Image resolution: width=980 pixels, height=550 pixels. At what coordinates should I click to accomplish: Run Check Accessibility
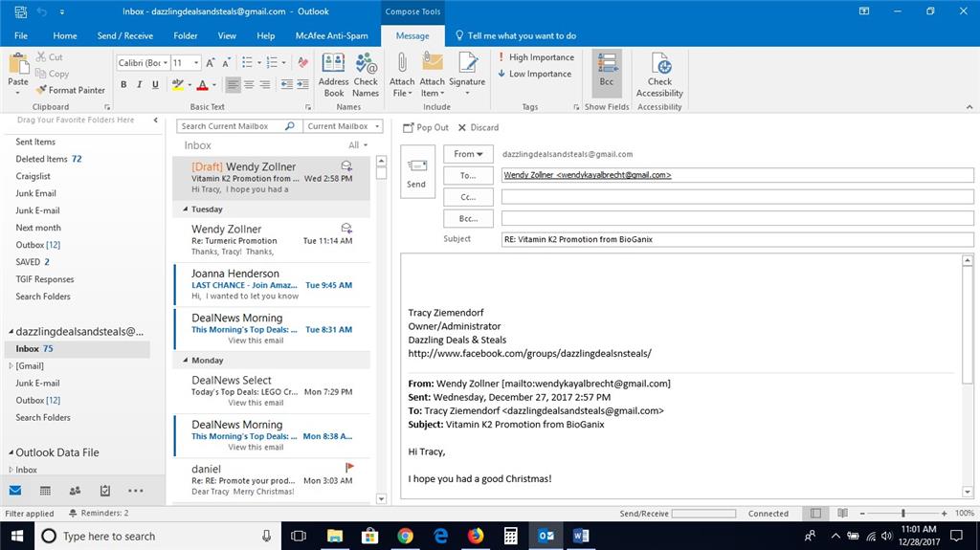point(659,75)
